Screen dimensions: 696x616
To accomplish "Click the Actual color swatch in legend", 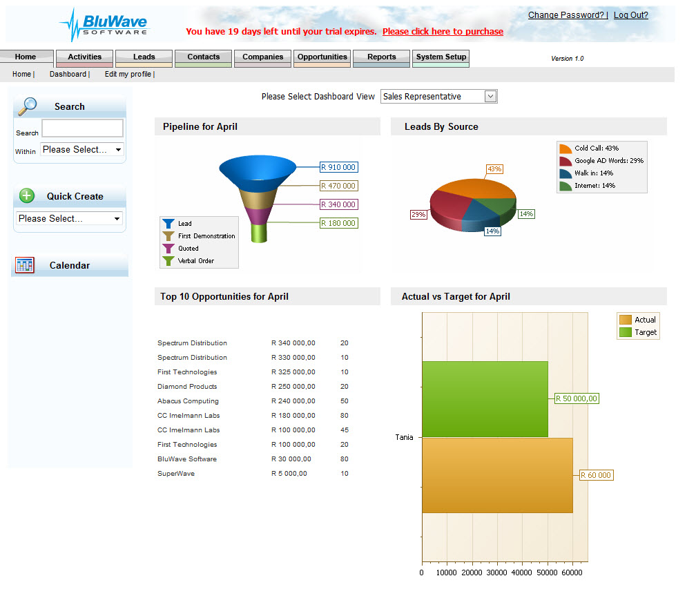I will click(x=626, y=320).
